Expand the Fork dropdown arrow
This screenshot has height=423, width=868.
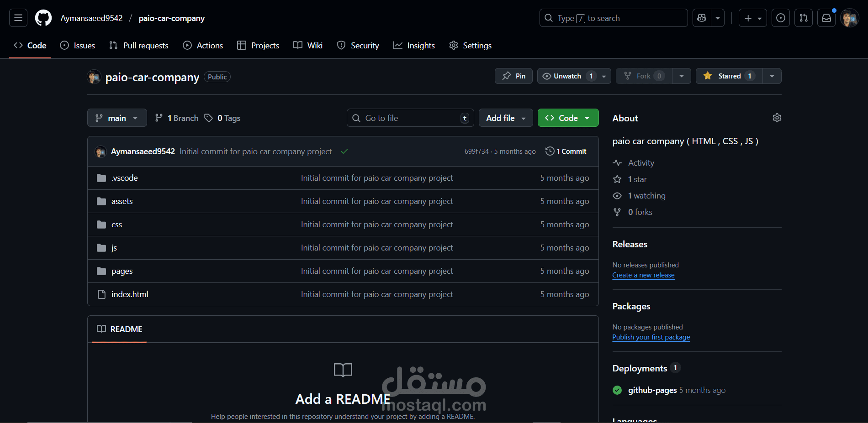682,76
